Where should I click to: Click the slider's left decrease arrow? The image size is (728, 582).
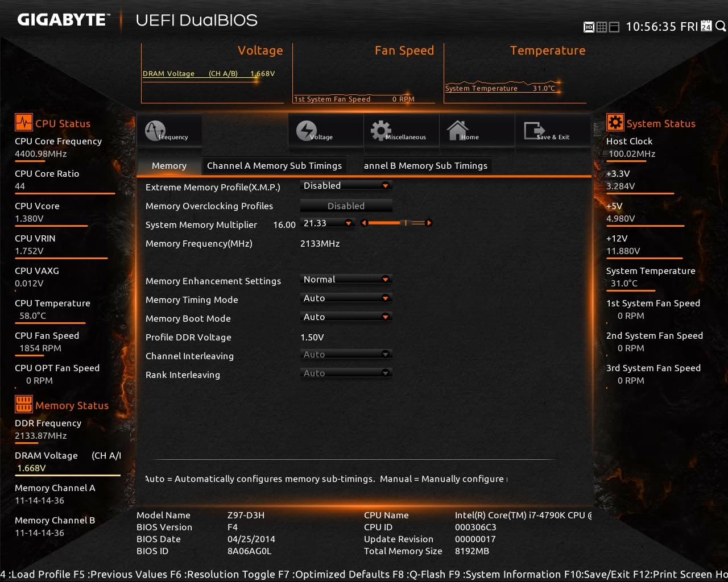pos(364,223)
